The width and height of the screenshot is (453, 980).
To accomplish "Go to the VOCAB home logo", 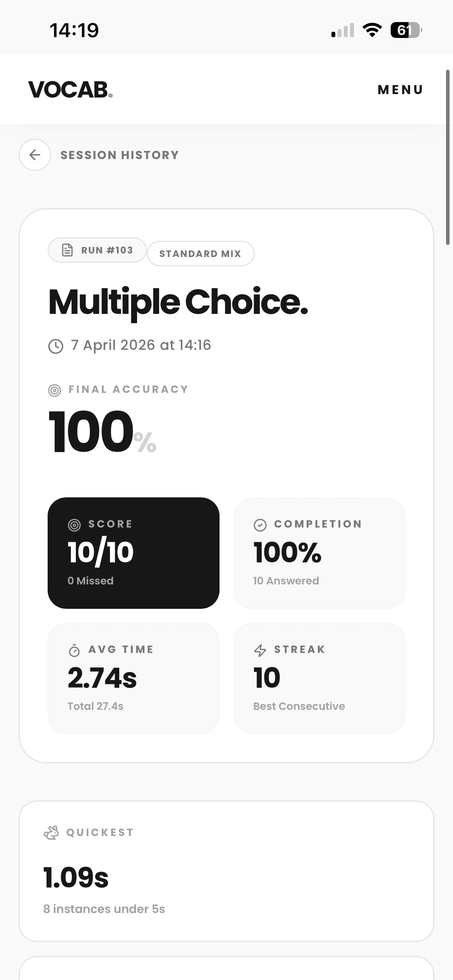I will click(70, 90).
